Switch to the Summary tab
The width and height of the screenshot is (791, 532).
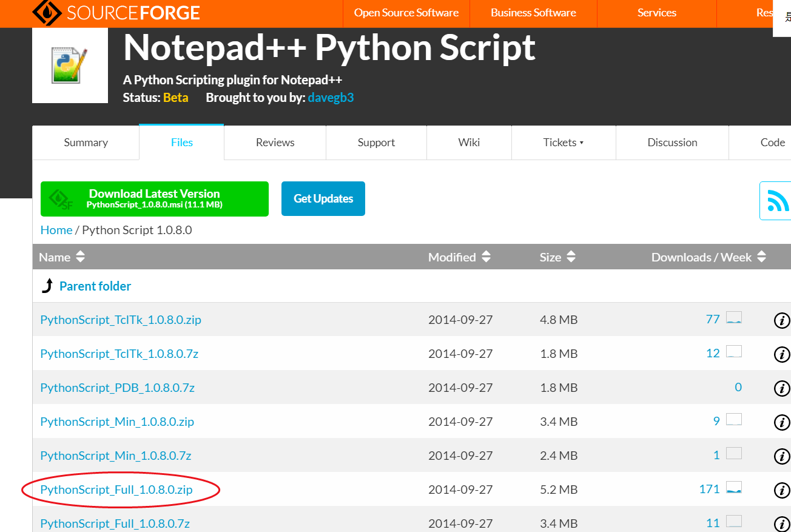[x=86, y=143]
